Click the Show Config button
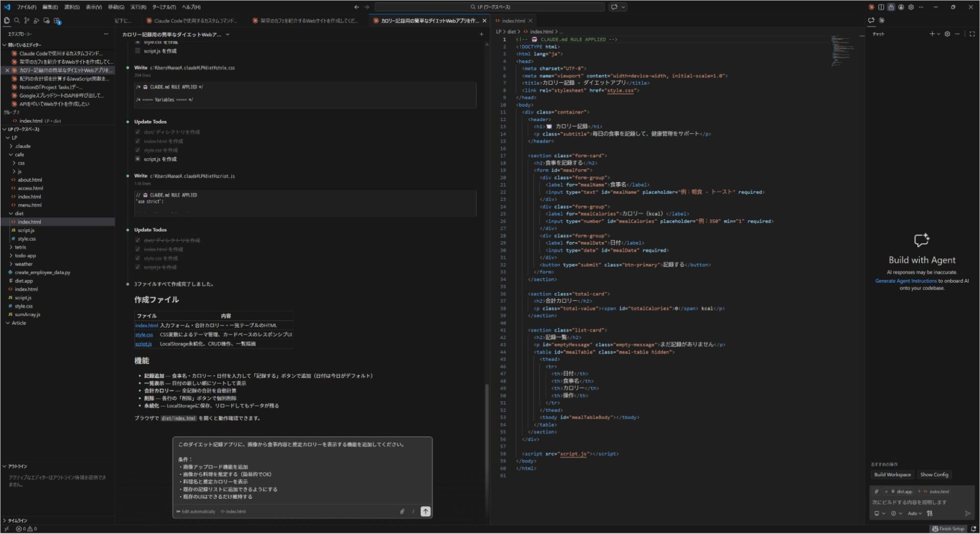980x534 pixels. point(934,475)
